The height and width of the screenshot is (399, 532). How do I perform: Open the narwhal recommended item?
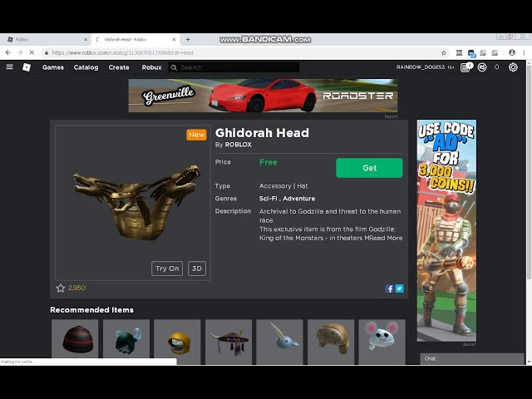coord(279,340)
